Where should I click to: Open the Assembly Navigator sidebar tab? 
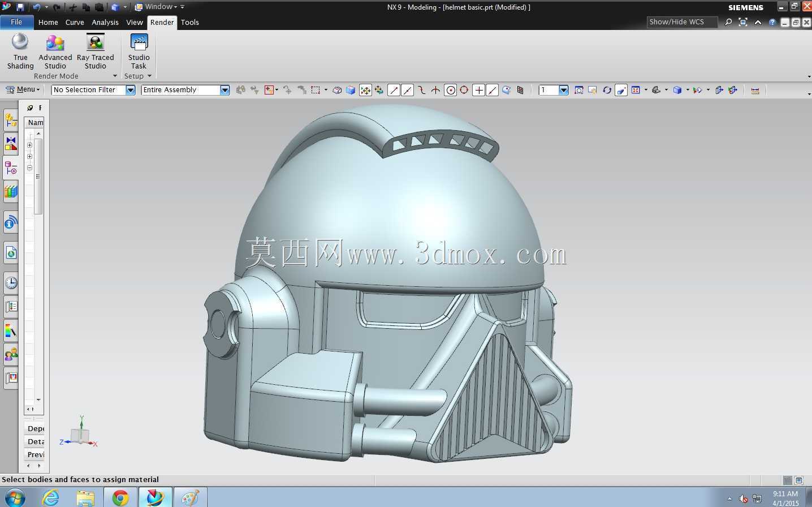click(x=11, y=120)
